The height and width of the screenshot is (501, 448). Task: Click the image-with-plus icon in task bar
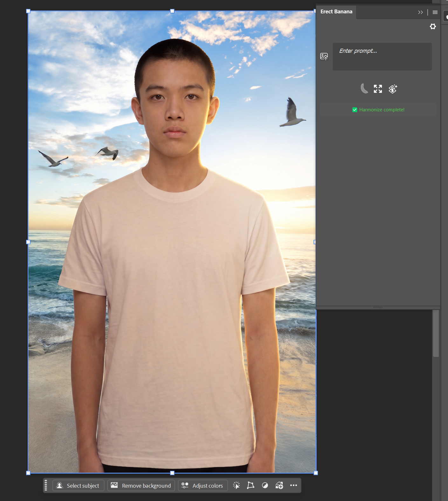(x=279, y=485)
